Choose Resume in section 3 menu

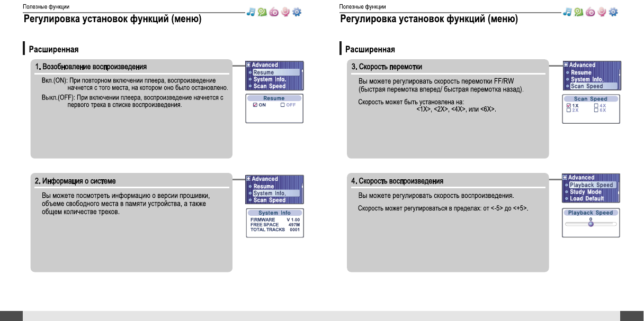[581, 72]
